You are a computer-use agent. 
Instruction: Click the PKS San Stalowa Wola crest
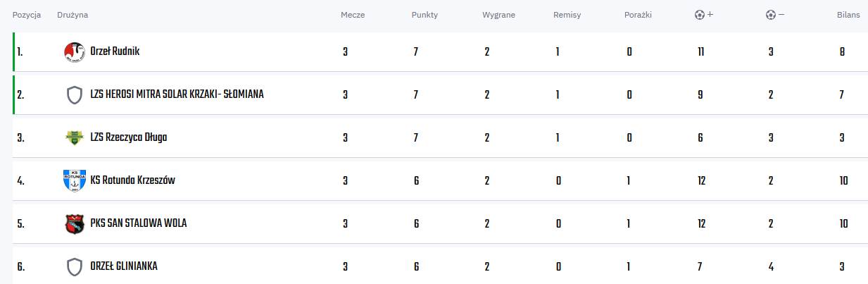[74, 224]
